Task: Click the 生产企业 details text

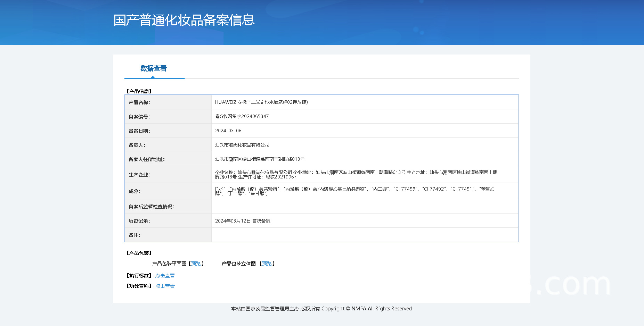Action: click(x=356, y=174)
